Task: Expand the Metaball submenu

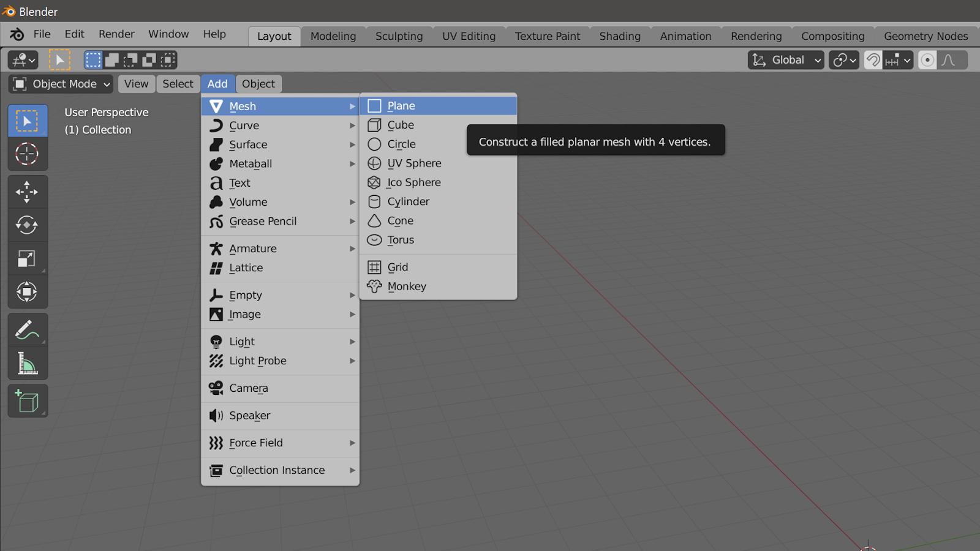Action: pos(281,164)
